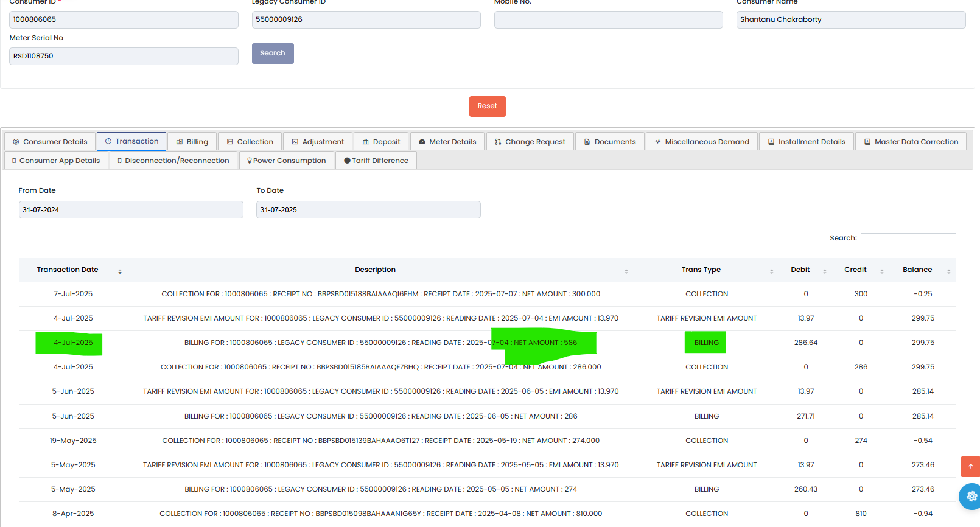Click the billing description with net amount 586
The height and width of the screenshot is (527, 980).
(x=381, y=343)
